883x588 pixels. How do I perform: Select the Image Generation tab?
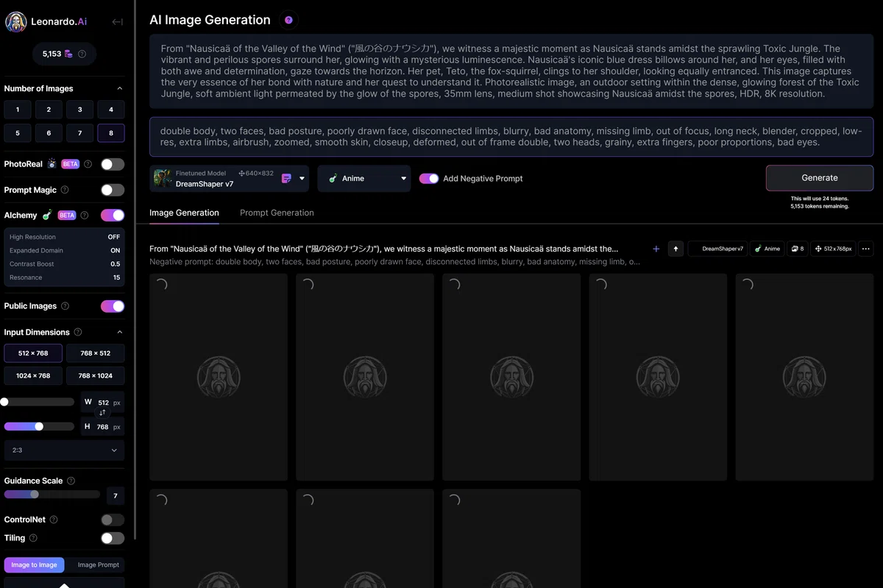[x=184, y=213]
